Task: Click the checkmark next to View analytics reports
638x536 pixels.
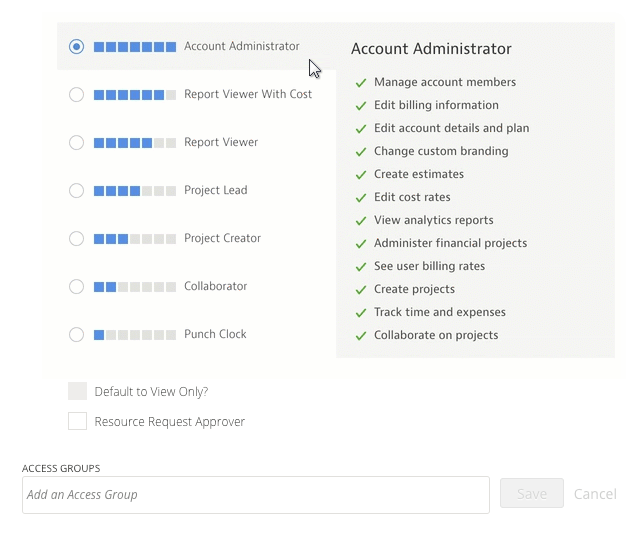Action: 361,221
